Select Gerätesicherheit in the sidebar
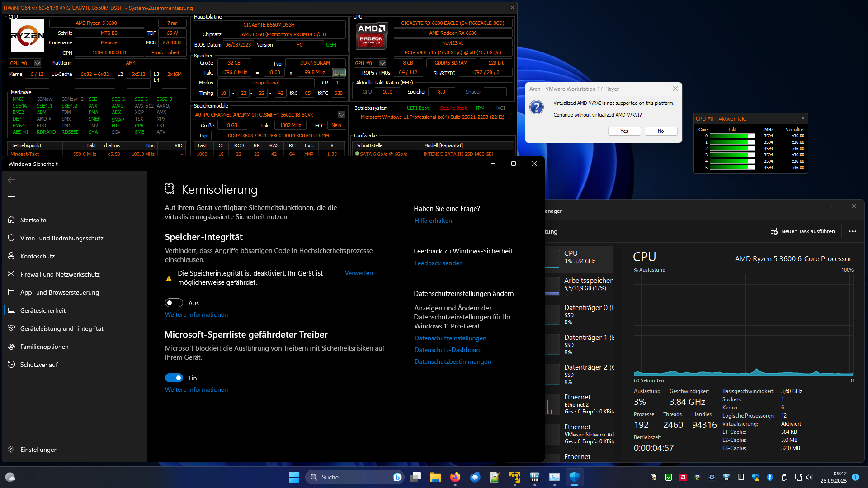 [x=75, y=310]
